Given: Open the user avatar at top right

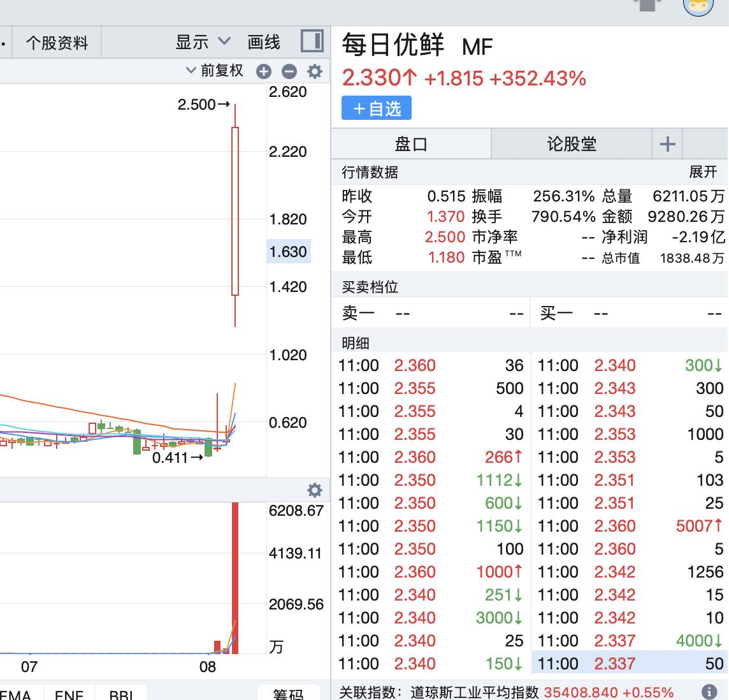Looking at the screenshot, I should point(698,6).
